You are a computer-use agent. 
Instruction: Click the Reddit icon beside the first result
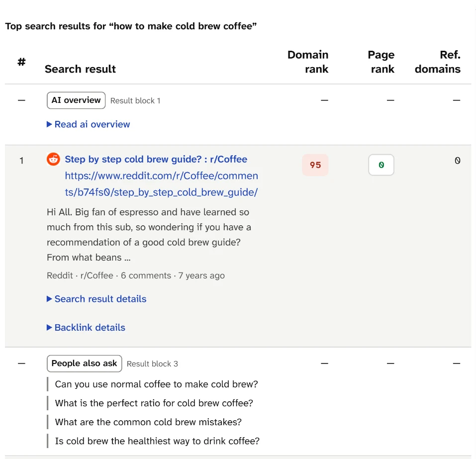[x=53, y=159]
